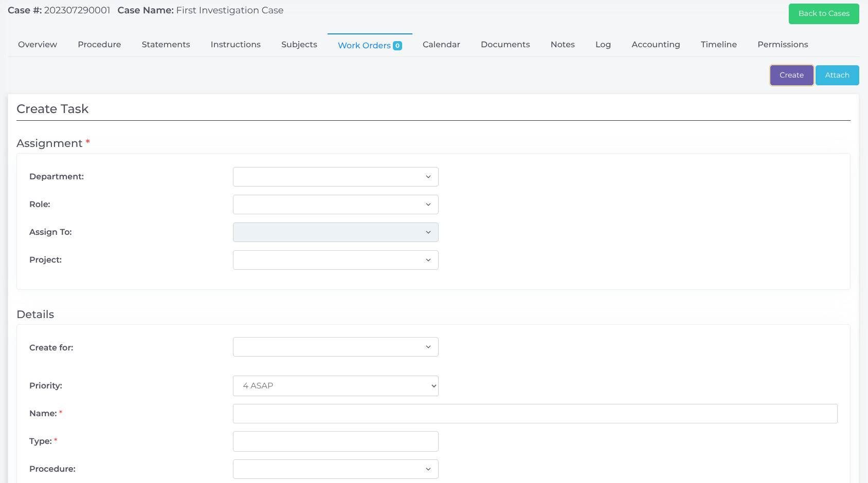Screen dimensions: 868x483
Task: Click the Department: label
Action: pyautogui.click(x=57, y=177)
